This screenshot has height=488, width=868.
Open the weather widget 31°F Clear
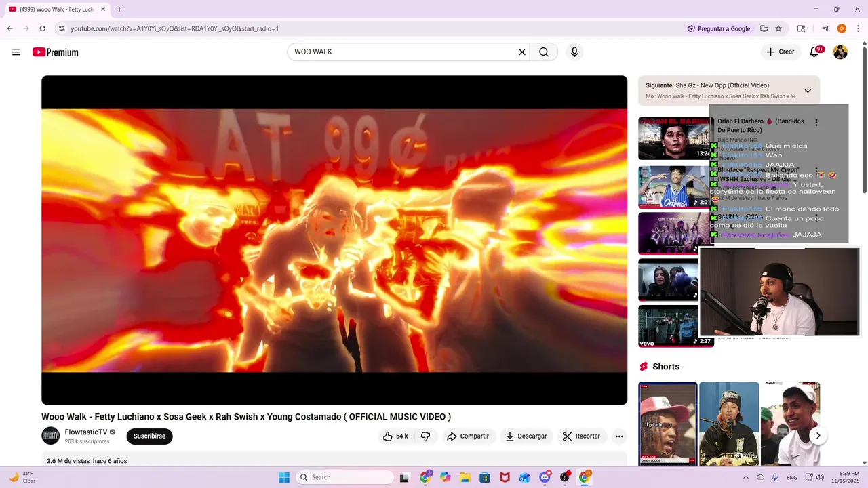point(22,477)
